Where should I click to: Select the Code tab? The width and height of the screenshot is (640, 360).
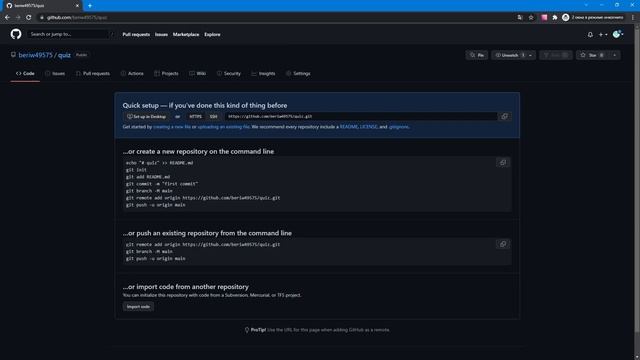coord(25,73)
